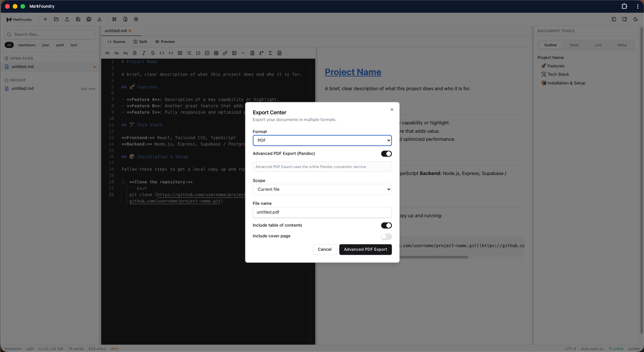Switch to the Meta tab
644x352 pixels.
(x=622, y=45)
